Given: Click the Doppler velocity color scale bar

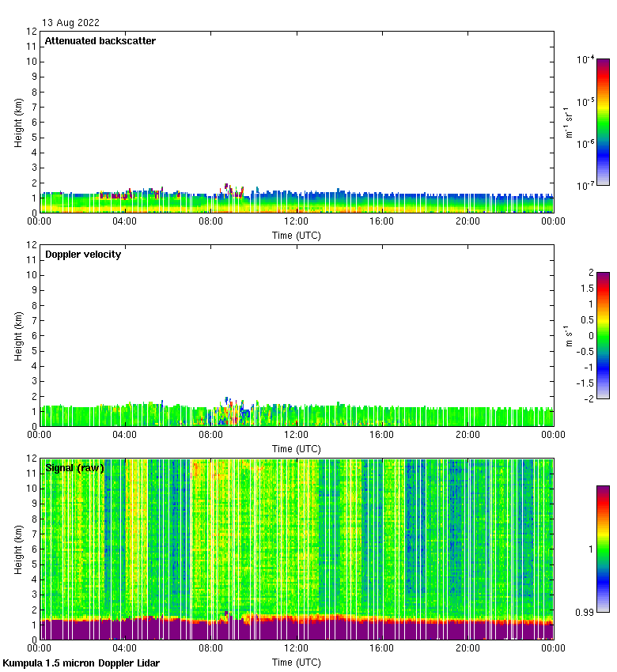Looking at the screenshot, I should [603, 335].
